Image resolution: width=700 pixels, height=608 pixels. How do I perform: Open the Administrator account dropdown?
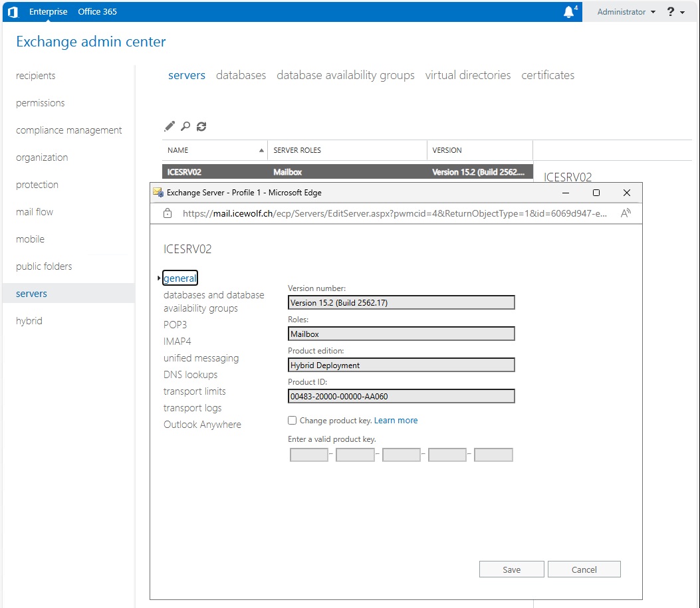click(626, 12)
